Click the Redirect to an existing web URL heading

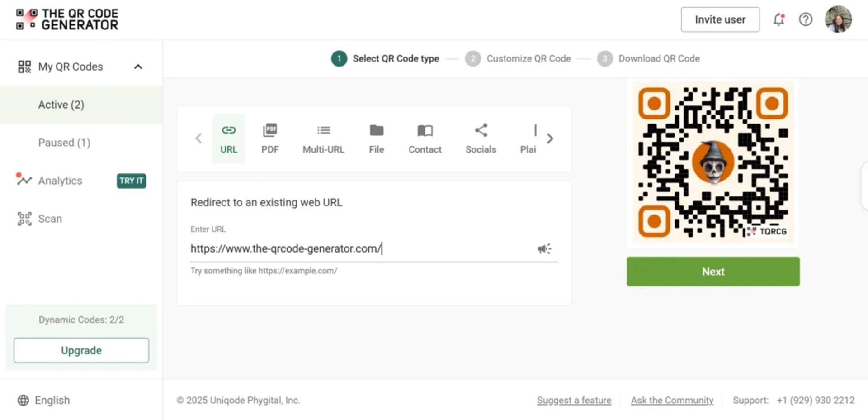[x=266, y=202]
